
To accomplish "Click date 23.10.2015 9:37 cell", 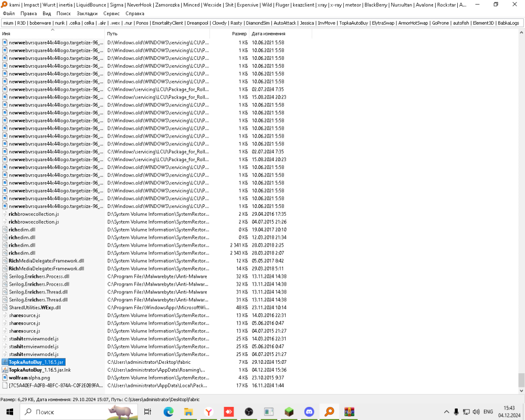I will tap(268, 377).
